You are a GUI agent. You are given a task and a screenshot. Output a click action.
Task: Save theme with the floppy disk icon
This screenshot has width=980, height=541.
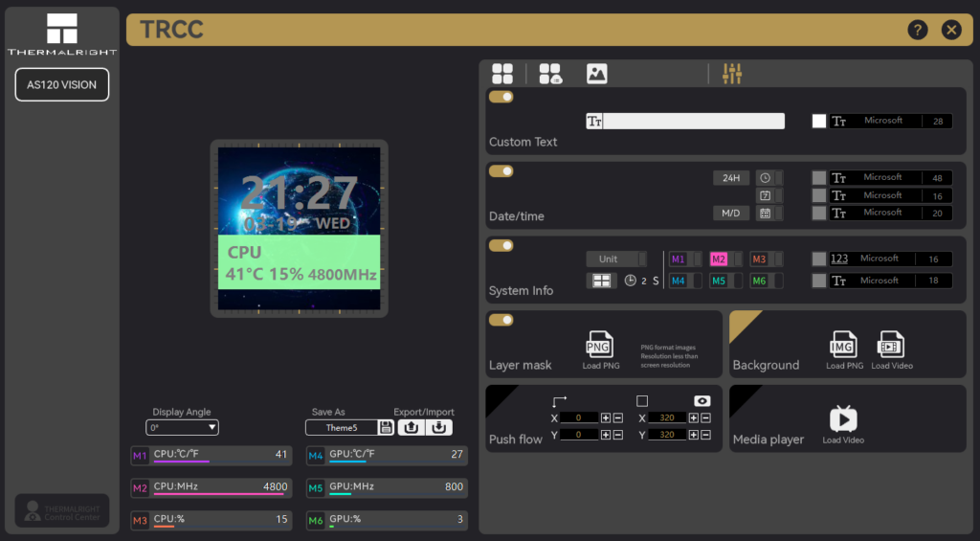coord(386,428)
